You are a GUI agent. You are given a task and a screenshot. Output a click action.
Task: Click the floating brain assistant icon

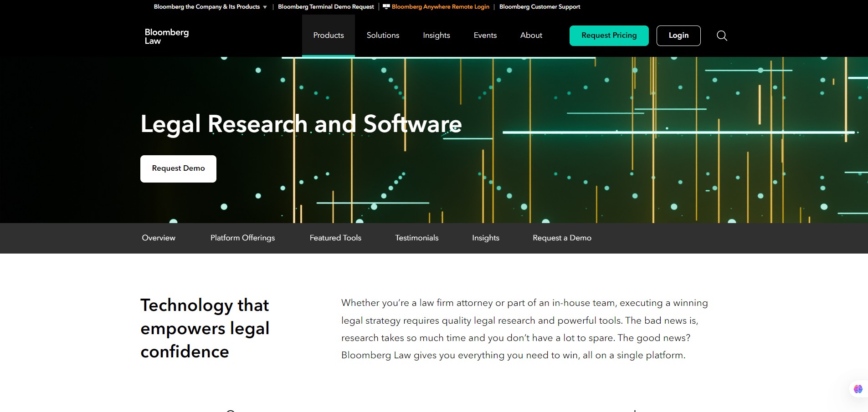coord(858,389)
